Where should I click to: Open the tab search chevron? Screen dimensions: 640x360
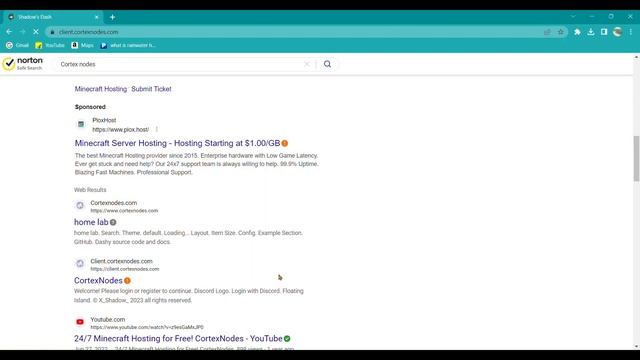point(573,17)
